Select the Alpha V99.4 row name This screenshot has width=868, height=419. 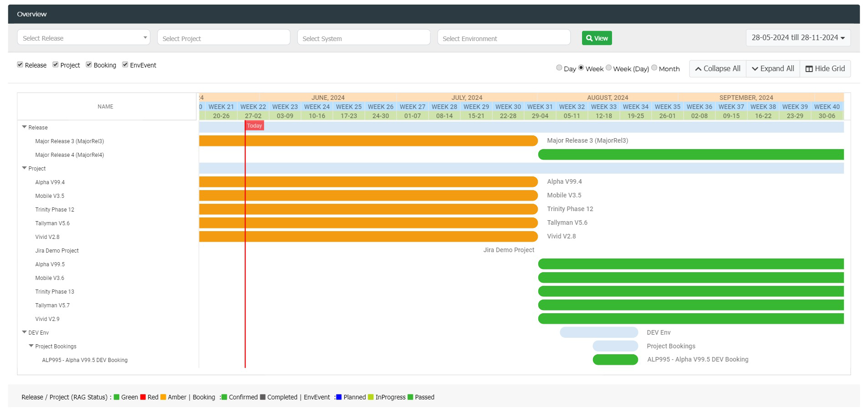50,182
